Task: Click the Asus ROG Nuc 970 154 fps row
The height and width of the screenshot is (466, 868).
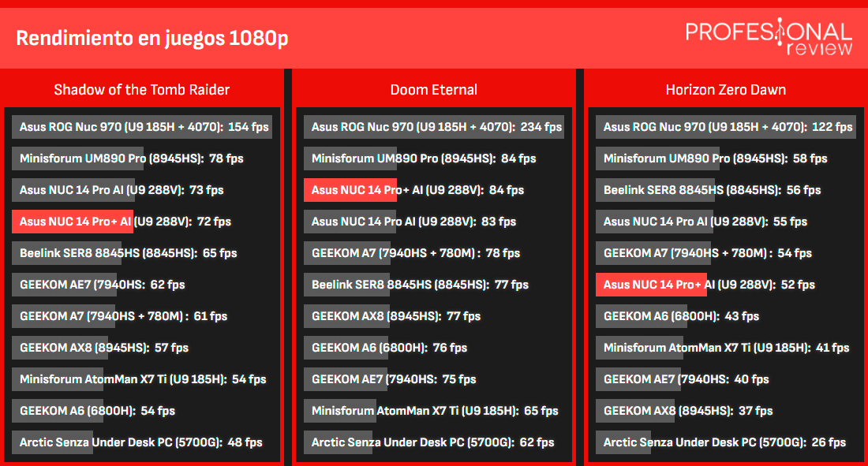Action: coord(142,127)
